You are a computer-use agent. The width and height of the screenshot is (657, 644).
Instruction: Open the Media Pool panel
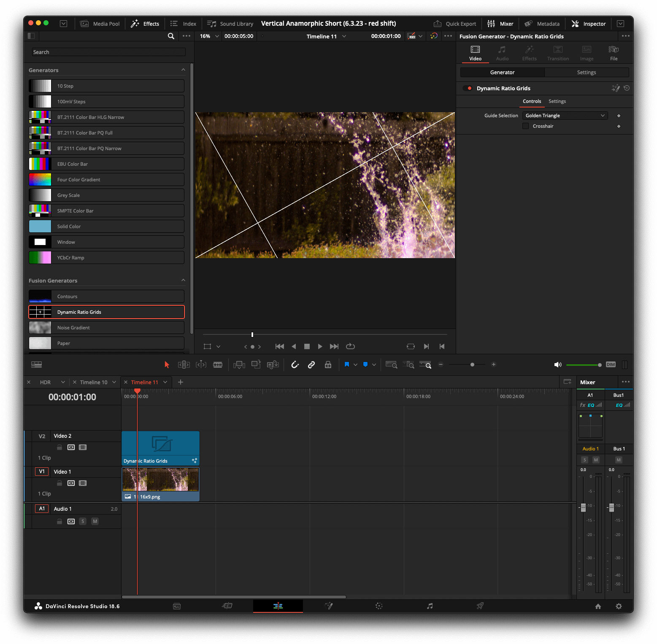pyautogui.click(x=100, y=24)
